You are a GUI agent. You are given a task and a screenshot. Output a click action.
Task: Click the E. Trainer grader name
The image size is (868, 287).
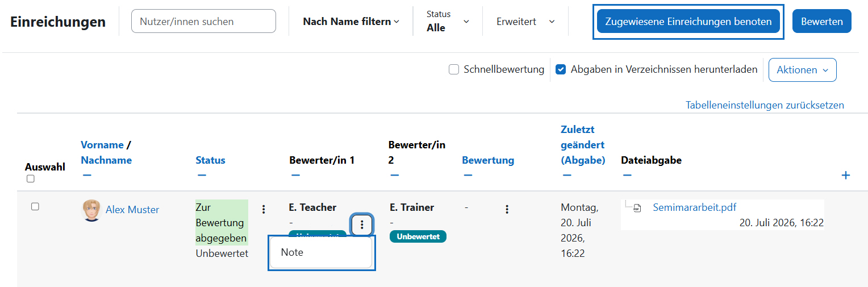point(412,207)
